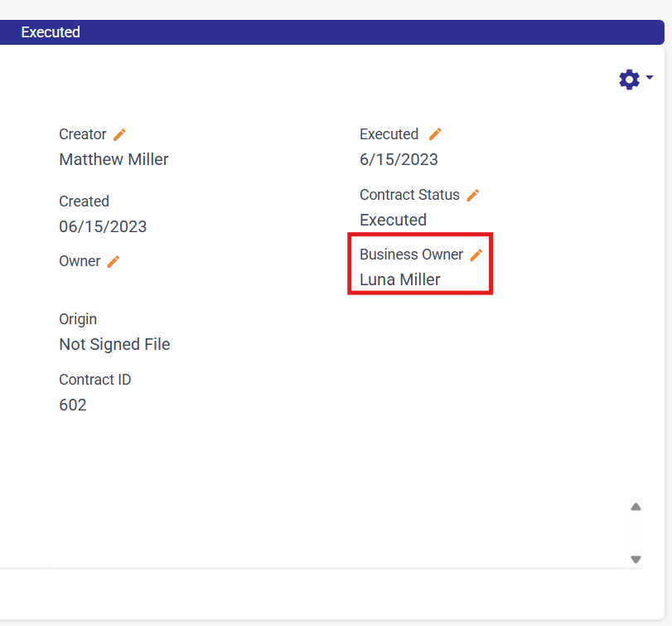Click the Business Owner field label
672x626 pixels.
click(x=411, y=255)
